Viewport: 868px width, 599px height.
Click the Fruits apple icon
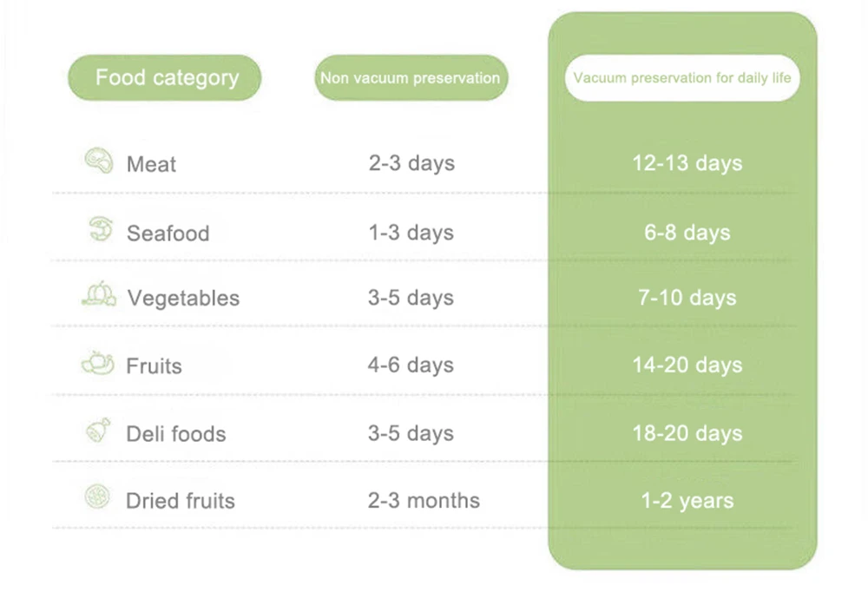click(98, 363)
